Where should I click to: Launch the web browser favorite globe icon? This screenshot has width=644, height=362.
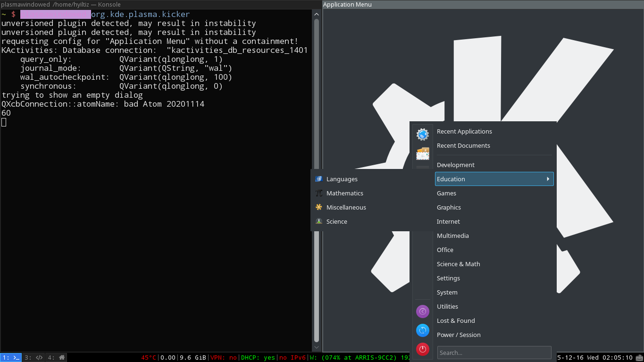(423, 135)
